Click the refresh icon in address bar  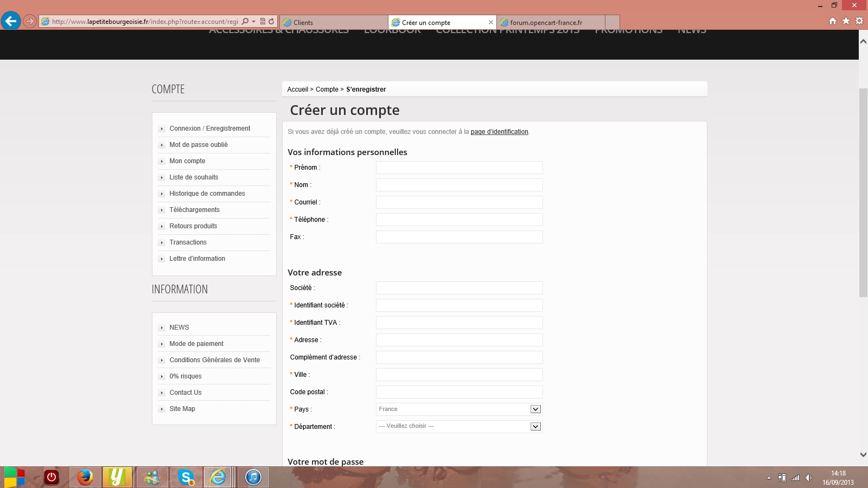tap(271, 22)
